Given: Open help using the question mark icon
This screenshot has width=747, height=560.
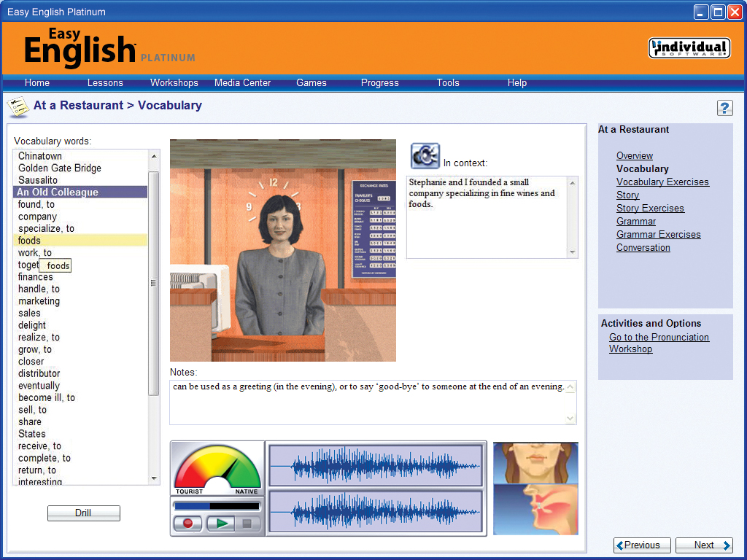Looking at the screenshot, I should [x=725, y=107].
